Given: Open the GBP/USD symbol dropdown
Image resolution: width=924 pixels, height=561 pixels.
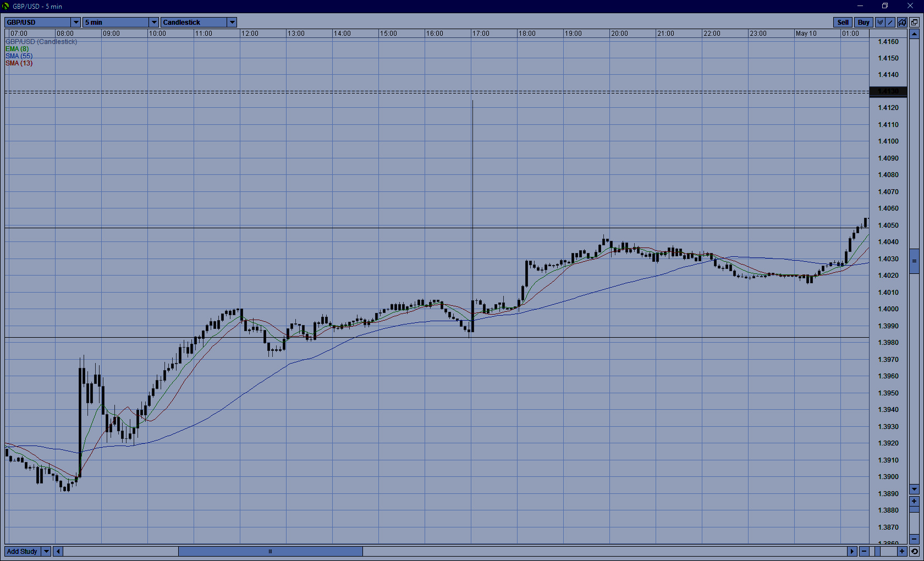Looking at the screenshot, I should pos(76,23).
